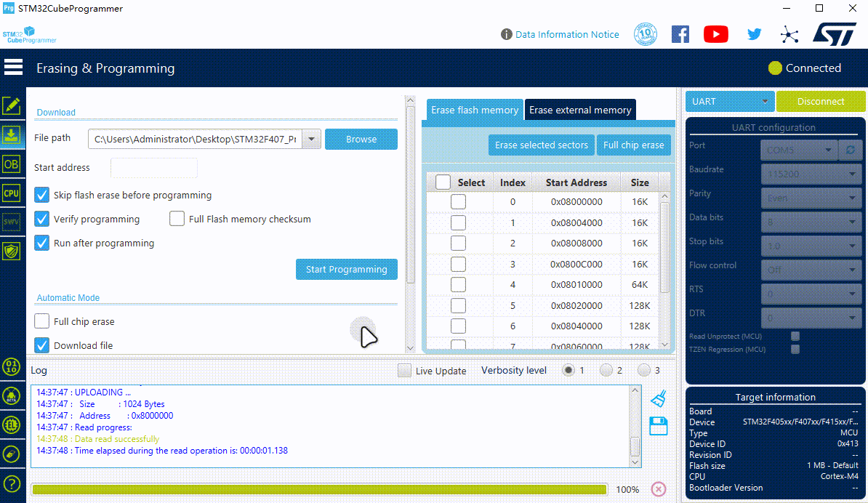This screenshot has height=503, width=868.
Task: Select verbosity level 2
Action: [606, 371]
